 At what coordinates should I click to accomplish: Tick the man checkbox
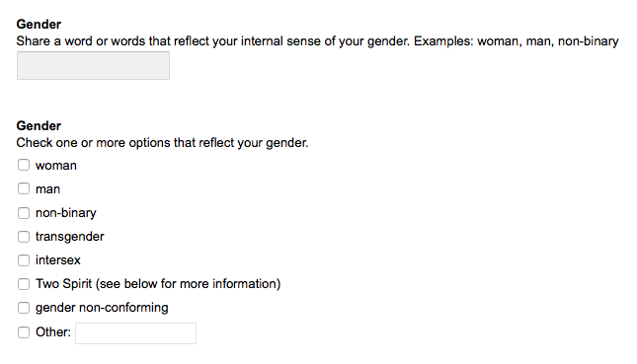pyautogui.click(x=24, y=188)
